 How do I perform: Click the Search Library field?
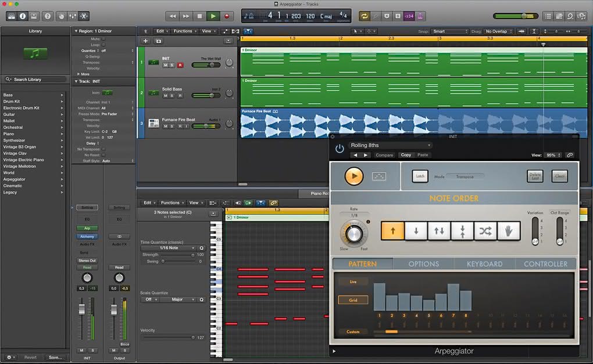click(x=35, y=80)
